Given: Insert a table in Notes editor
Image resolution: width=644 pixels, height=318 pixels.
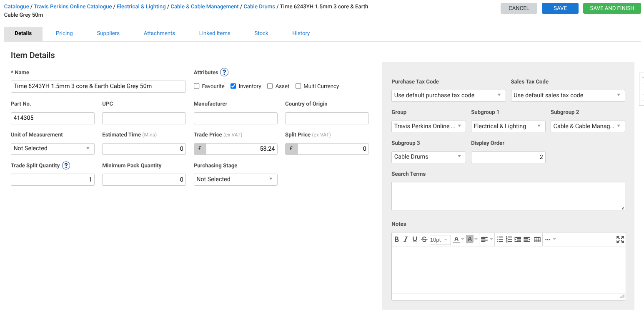Looking at the screenshot, I should coord(537,240).
